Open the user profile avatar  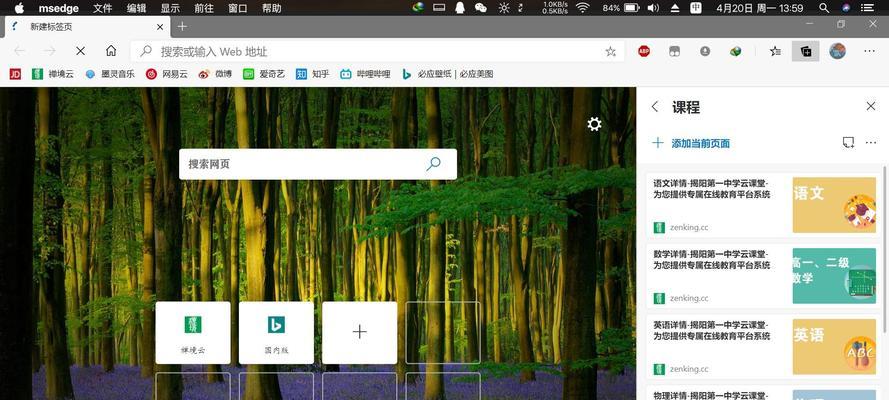tap(837, 51)
